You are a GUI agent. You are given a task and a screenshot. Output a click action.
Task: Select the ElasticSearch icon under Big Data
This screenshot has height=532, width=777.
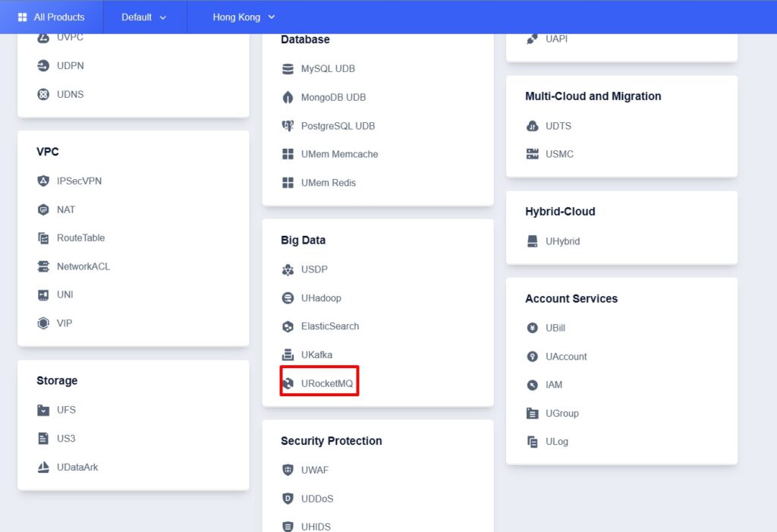point(288,326)
